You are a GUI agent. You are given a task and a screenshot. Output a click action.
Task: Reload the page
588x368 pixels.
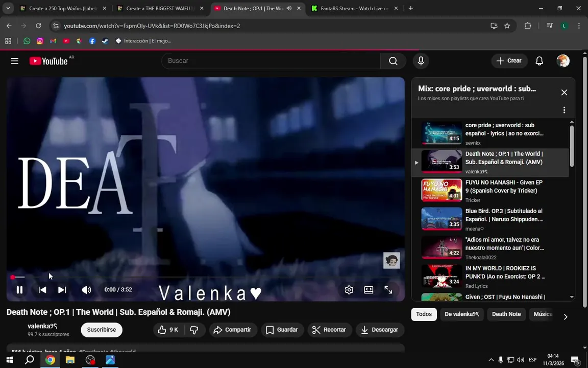pos(38,26)
